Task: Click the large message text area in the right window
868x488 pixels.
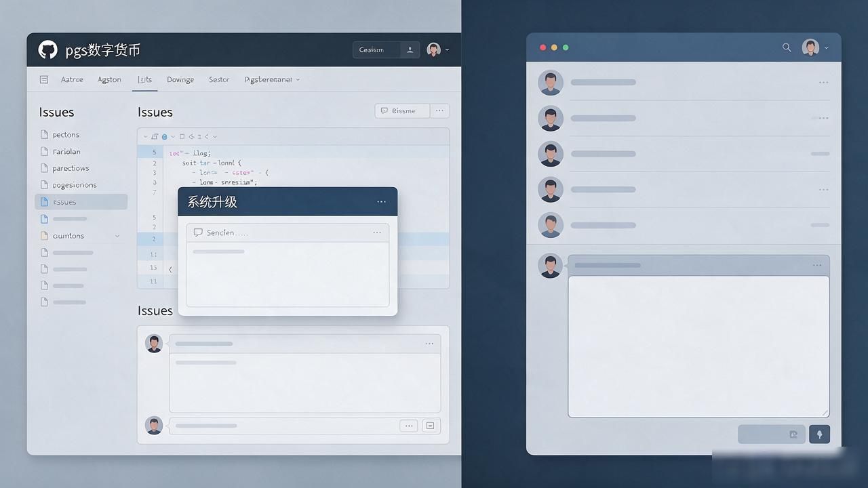Action: (698, 346)
